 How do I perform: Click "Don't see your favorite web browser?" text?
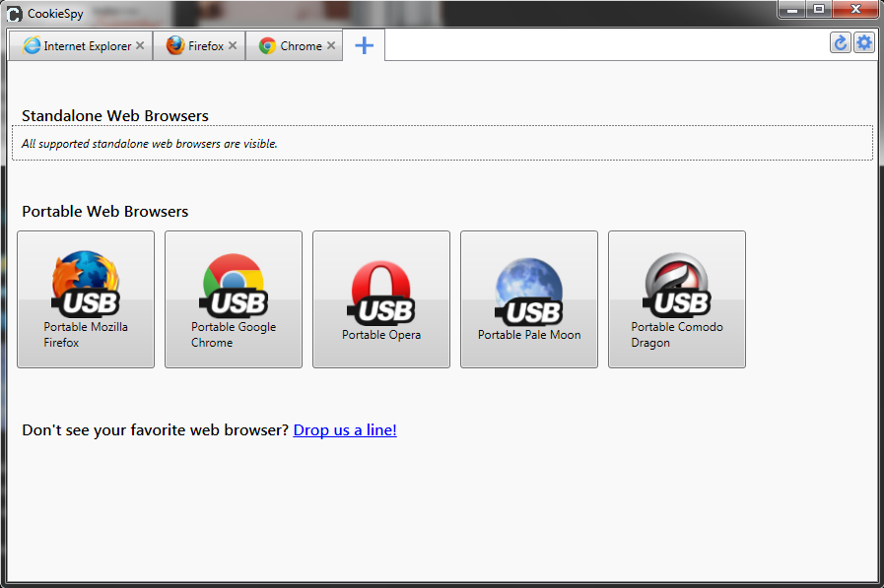coord(155,429)
